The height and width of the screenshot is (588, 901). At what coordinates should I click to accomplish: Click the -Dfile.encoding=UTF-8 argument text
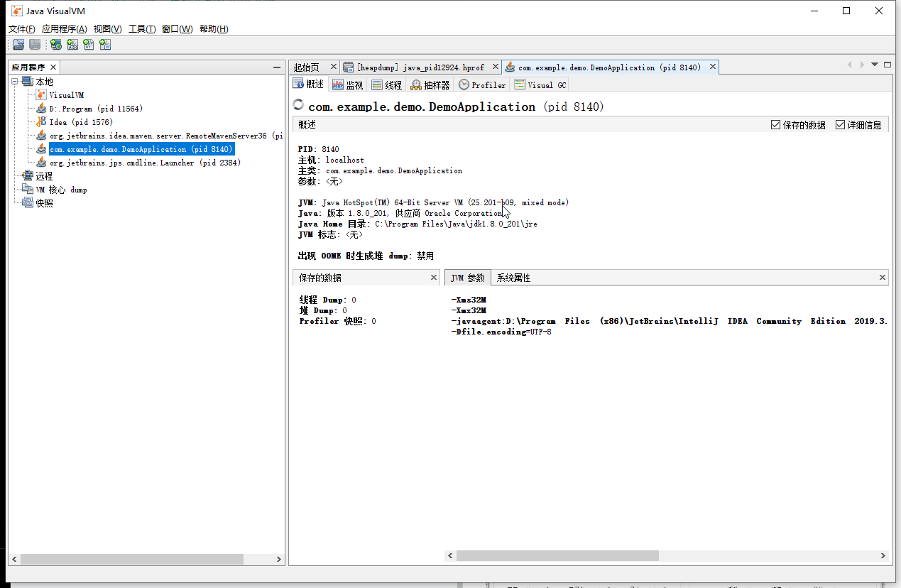[501, 332]
